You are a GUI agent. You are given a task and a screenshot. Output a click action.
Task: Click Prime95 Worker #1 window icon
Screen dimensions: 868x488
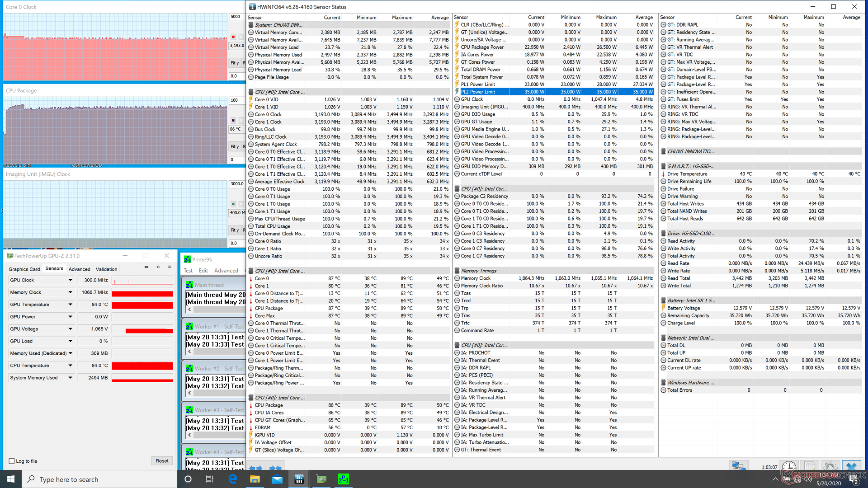pos(189,326)
